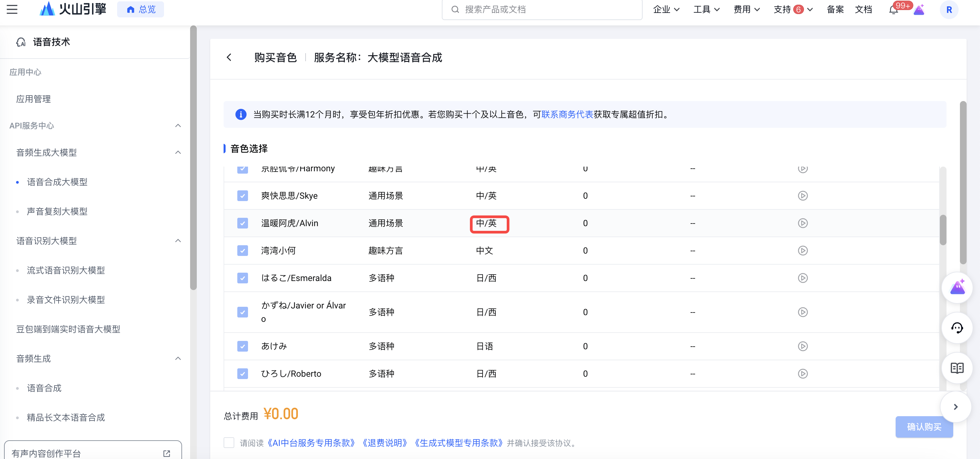Open the customer service headset button
Image resolution: width=980 pixels, height=459 pixels.
(957, 328)
